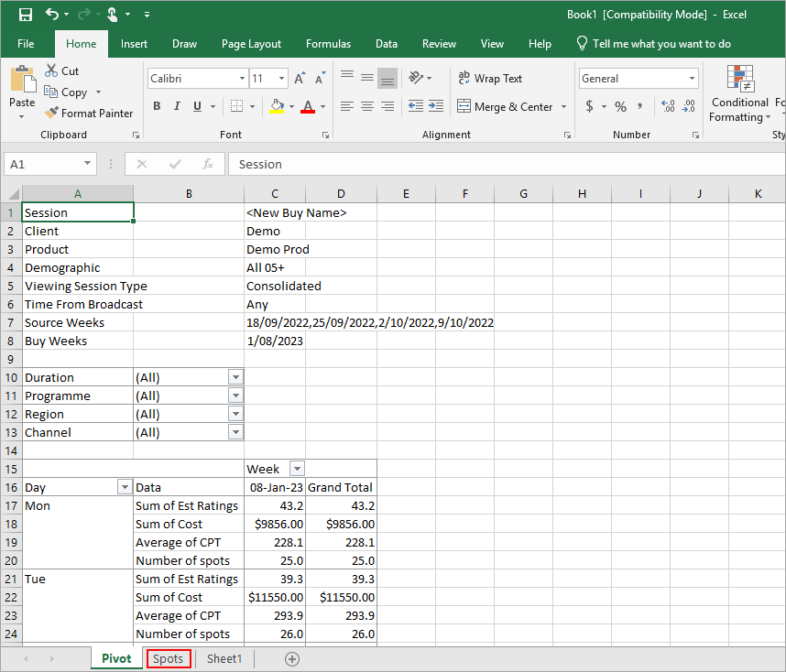Screen dimensions: 786x672
Task: Click the Paste clipboard icon
Action: tap(23, 80)
